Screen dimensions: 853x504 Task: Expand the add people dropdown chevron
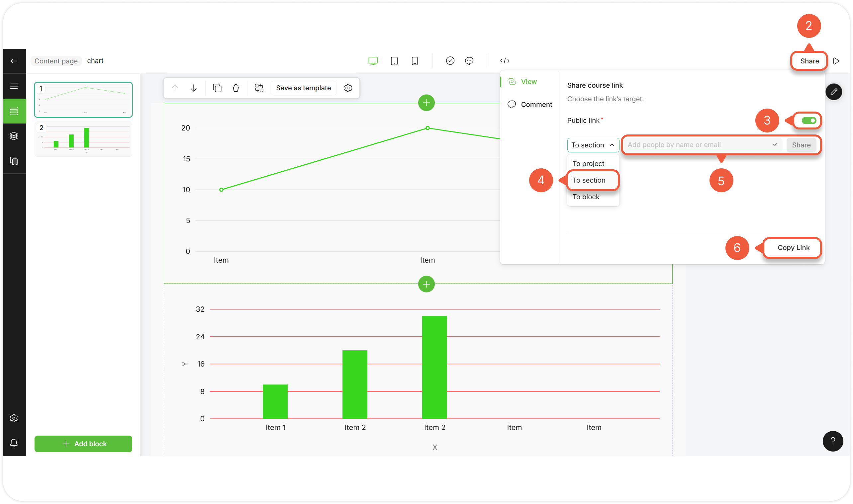775,145
